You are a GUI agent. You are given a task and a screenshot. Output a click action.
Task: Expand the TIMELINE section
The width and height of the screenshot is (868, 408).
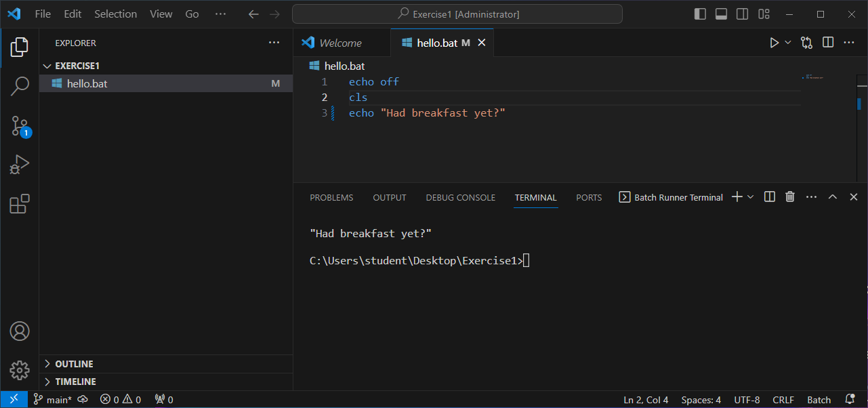pyautogui.click(x=75, y=382)
